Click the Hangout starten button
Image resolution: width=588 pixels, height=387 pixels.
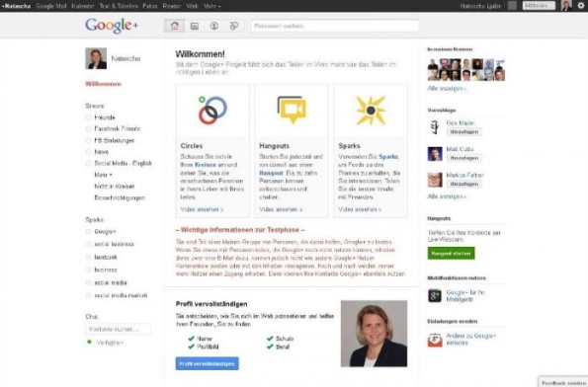coord(451,254)
